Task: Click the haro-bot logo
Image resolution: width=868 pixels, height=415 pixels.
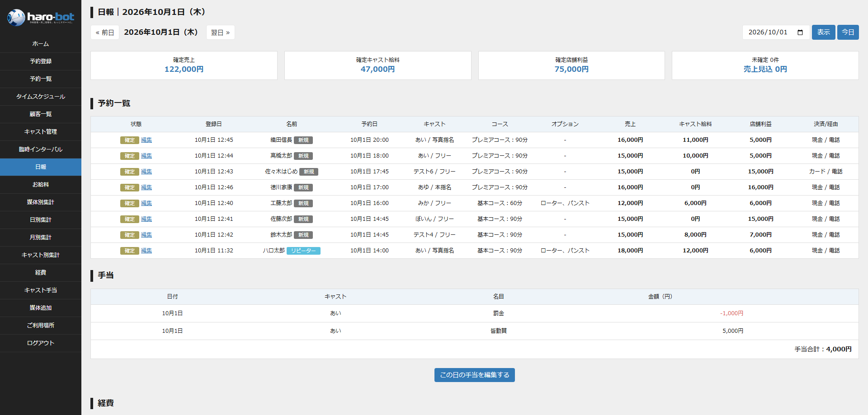Action: tap(41, 18)
